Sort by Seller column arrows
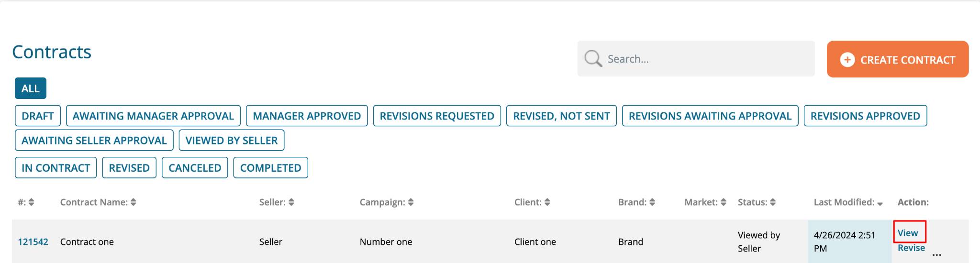Screen dimensions: 980x263 coord(291,202)
